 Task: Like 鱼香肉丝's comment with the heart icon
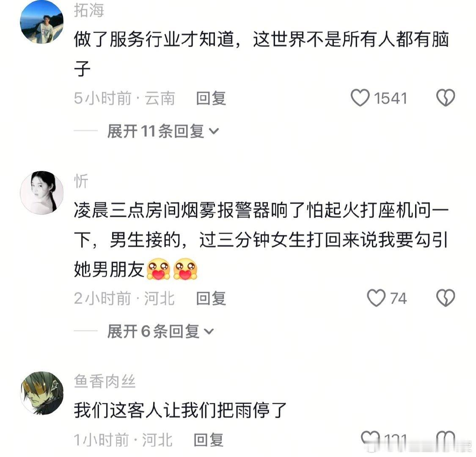coord(370,439)
